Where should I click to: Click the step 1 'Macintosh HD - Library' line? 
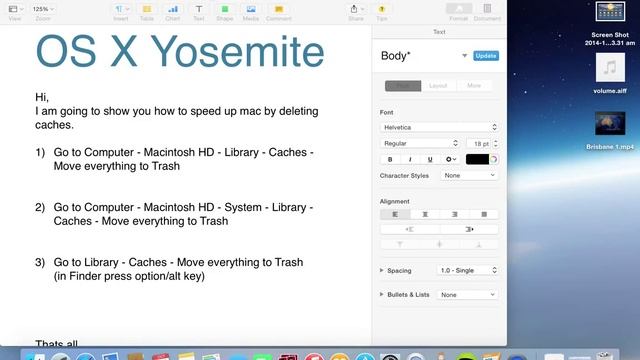tap(184, 152)
